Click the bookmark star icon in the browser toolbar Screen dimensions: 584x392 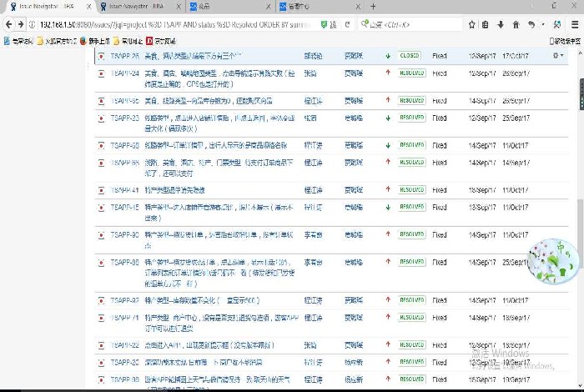[x=472, y=24]
